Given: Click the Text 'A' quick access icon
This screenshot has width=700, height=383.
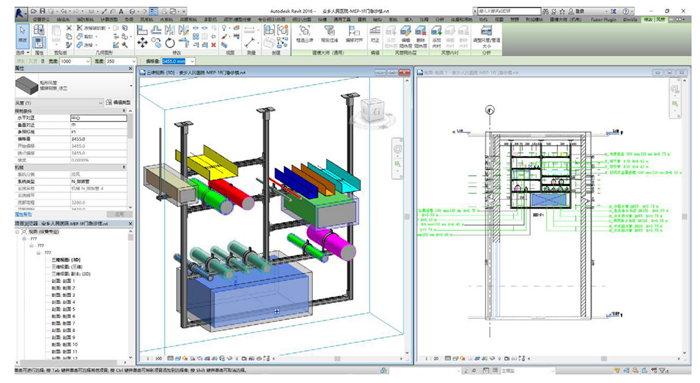Looking at the screenshot, I should click(121, 11).
